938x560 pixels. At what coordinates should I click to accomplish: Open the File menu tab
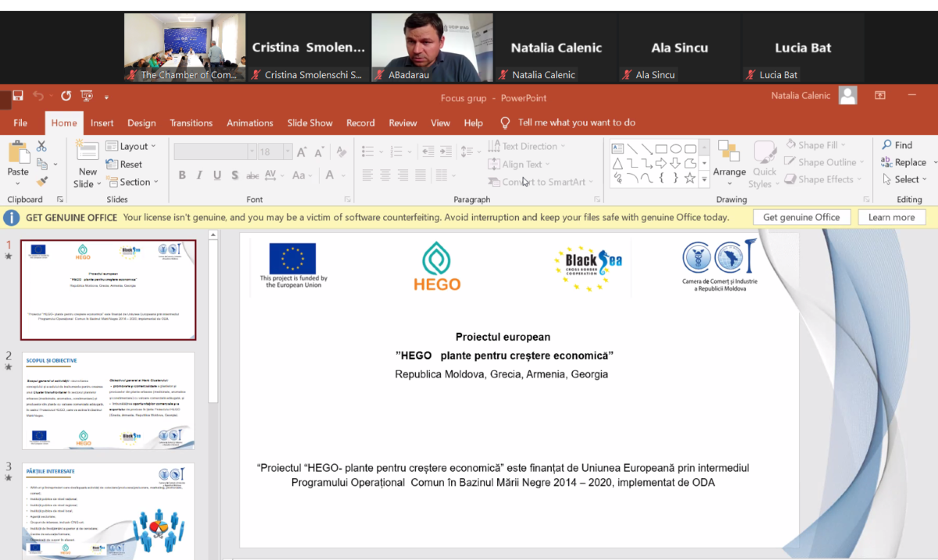20,123
